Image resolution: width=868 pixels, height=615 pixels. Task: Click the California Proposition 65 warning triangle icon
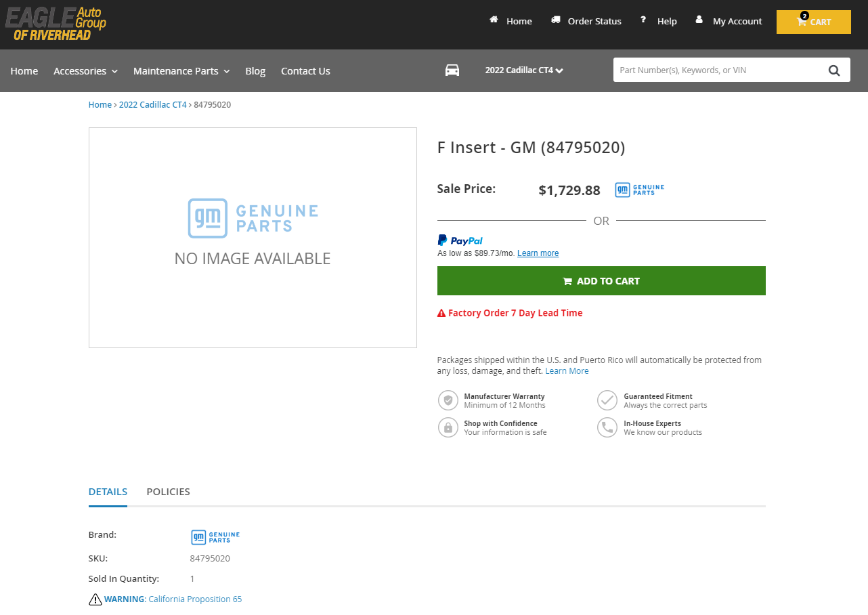[95, 599]
